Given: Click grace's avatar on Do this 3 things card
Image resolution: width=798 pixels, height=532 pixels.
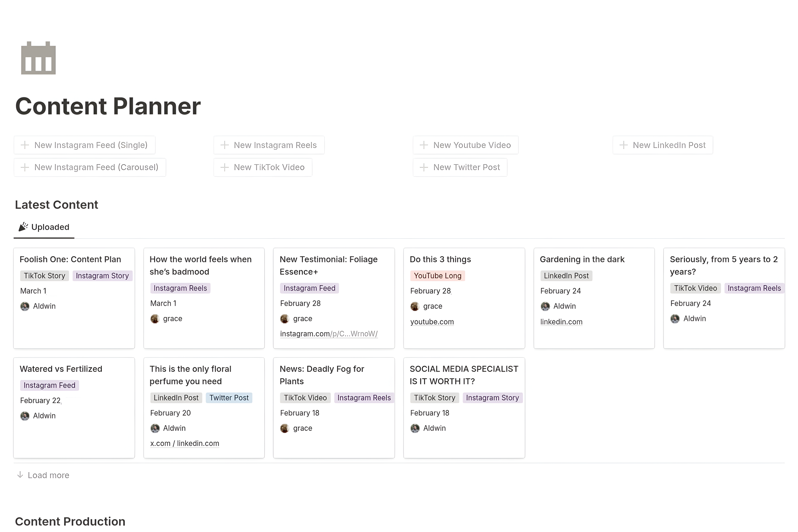Looking at the screenshot, I should 415,306.
